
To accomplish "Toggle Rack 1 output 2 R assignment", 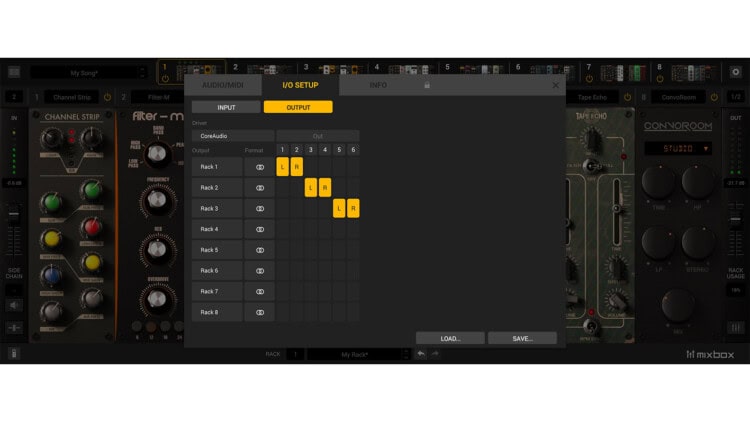I will [297, 167].
